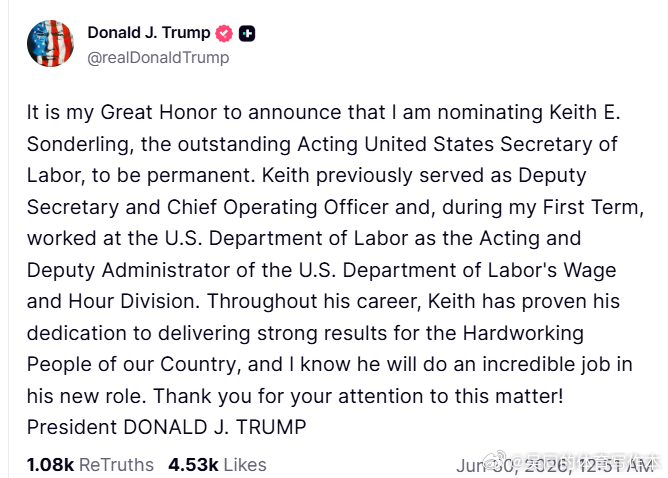Open Donald J. Trump's profile avatar
668x478 pixels.
(x=50, y=43)
